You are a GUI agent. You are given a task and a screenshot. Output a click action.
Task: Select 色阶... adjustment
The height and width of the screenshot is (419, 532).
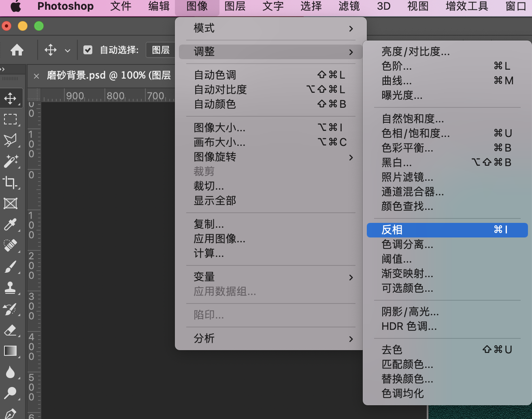[x=447, y=66]
